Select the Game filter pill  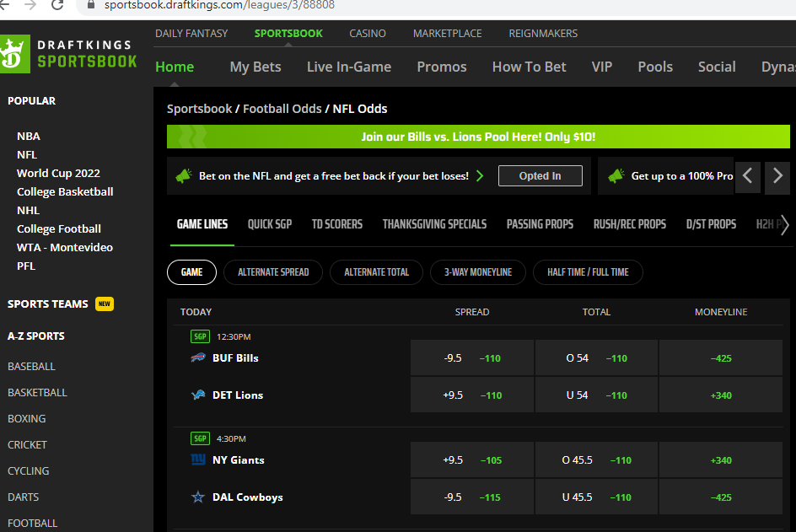click(192, 272)
